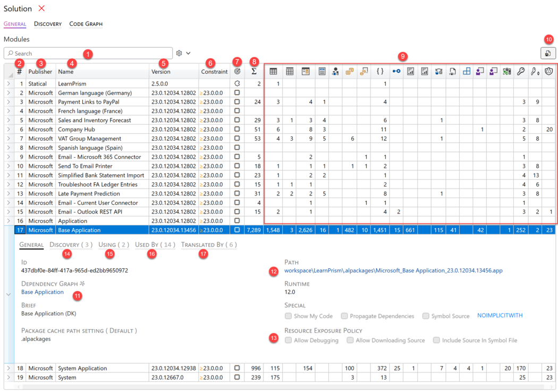Toggle the Show My Code checkbox

(288, 316)
